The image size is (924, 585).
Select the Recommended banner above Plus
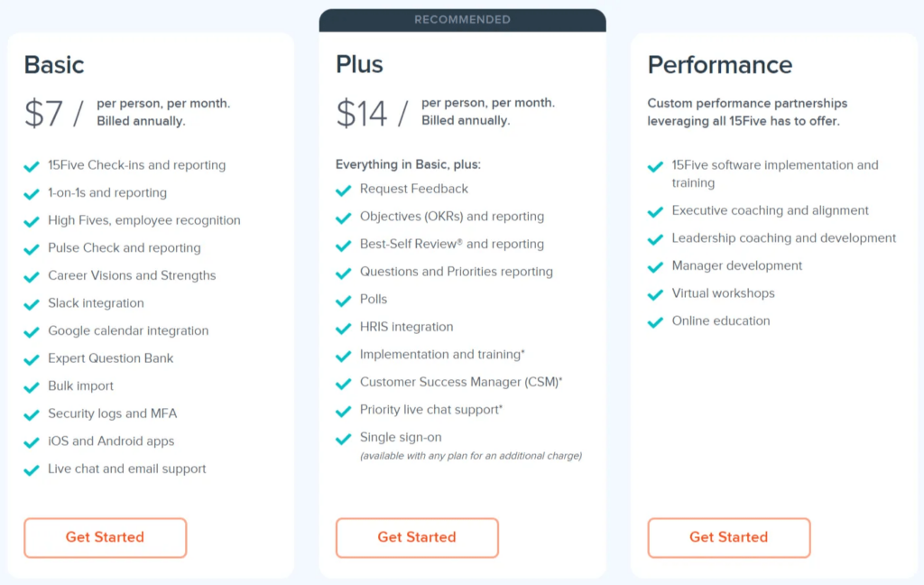[x=463, y=20]
